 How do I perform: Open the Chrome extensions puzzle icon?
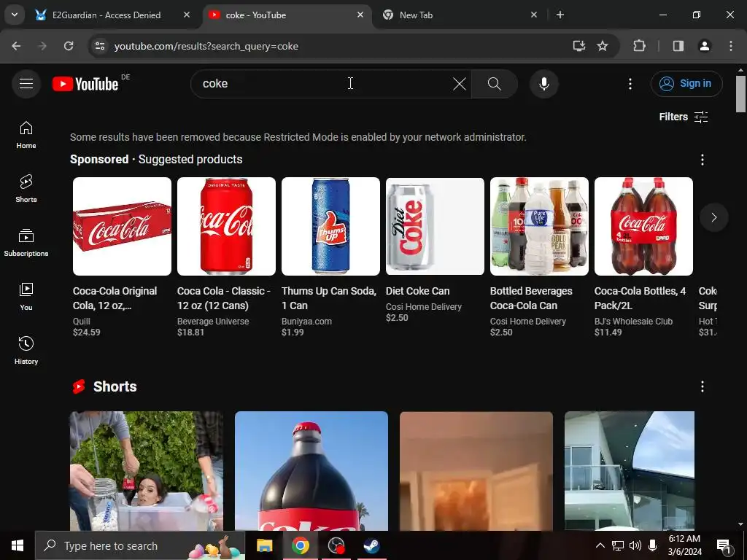coord(639,46)
